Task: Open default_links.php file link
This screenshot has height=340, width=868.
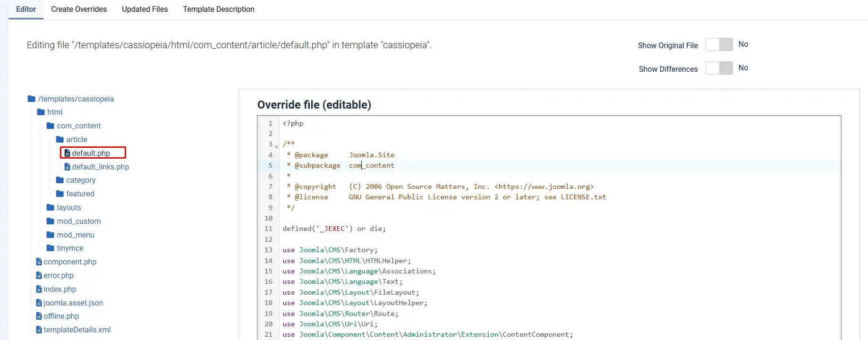Action: (x=100, y=167)
